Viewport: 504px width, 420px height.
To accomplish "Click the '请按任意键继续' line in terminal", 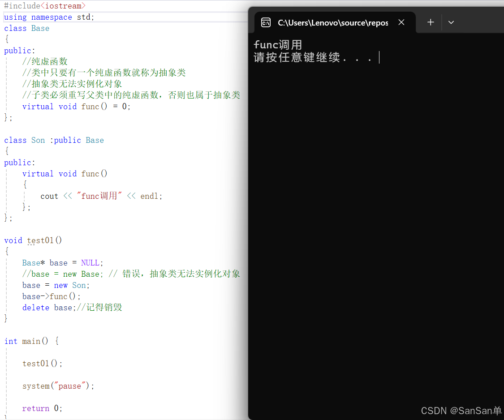I will (x=313, y=57).
